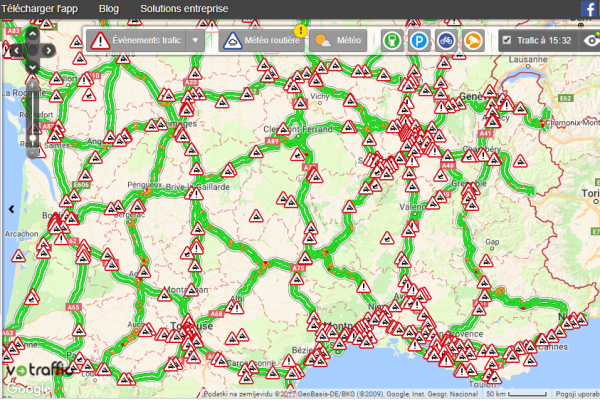Click the 'Météo routière' button
Viewport: 600px width, 400px height.
(260, 41)
